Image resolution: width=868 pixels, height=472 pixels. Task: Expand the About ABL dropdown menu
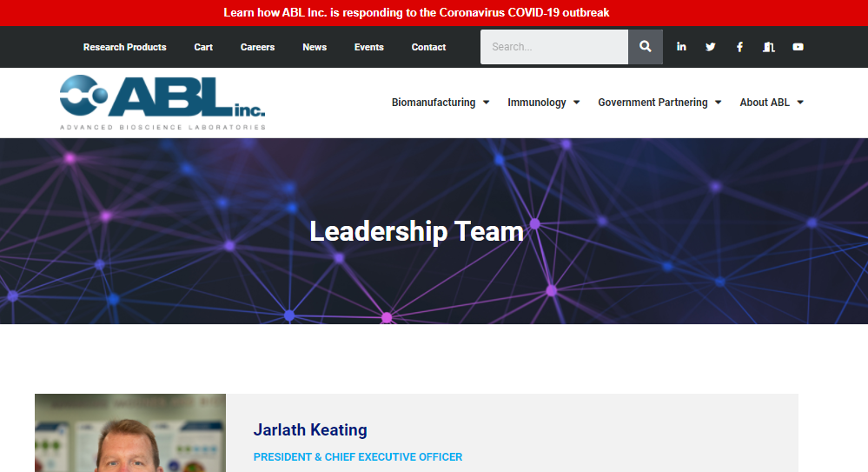[x=772, y=103]
